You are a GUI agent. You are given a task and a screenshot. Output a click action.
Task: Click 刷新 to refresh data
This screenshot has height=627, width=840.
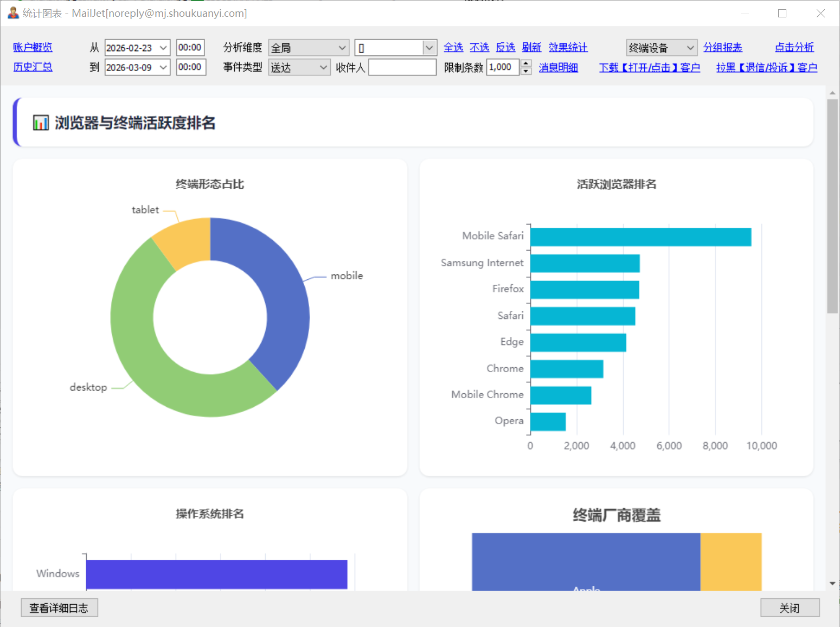(x=531, y=48)
